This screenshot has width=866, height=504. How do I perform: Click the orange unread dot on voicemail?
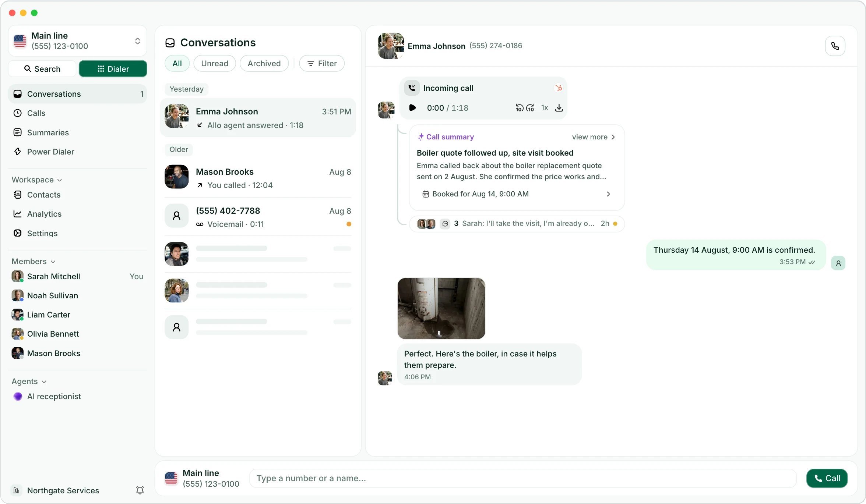[349, 224]
